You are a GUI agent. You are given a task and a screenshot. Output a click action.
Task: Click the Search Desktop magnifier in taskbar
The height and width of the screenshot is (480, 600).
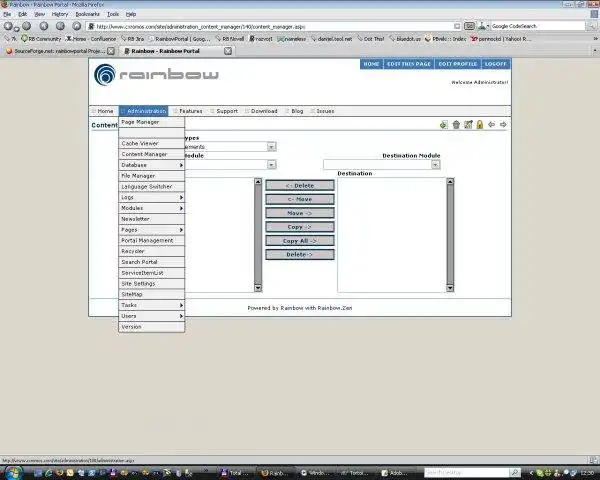(515, 473)
